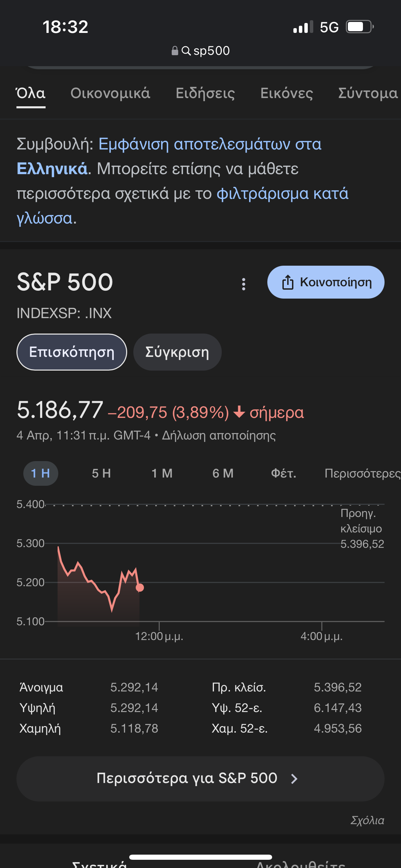The image size is (401, 868).
Task: Switch chart to 5 Η range
Action: 101,473
